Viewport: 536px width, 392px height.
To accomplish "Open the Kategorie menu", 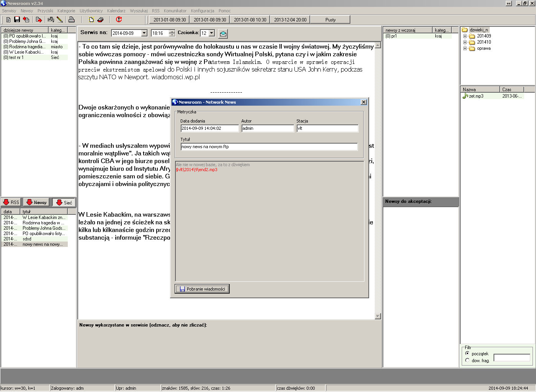I will pyautogui.click(x=66, y=11).
